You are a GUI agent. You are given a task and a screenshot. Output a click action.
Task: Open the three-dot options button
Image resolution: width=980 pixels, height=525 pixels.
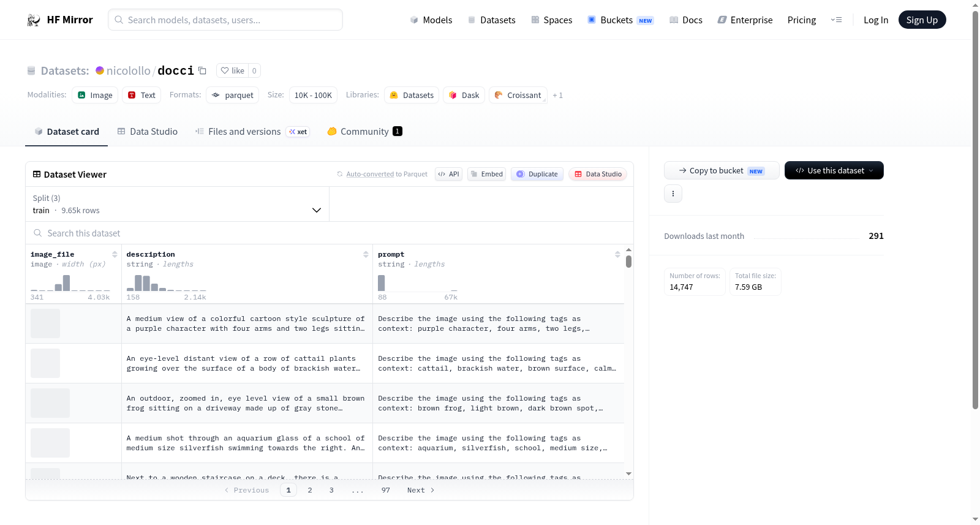673,194
